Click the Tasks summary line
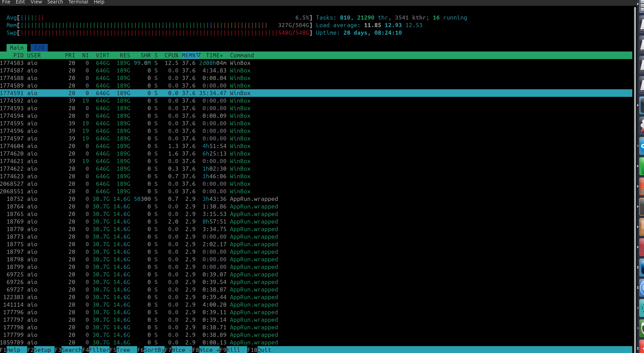Image resolution: width=644 pixels, height=353 pixels. point(391,18)
